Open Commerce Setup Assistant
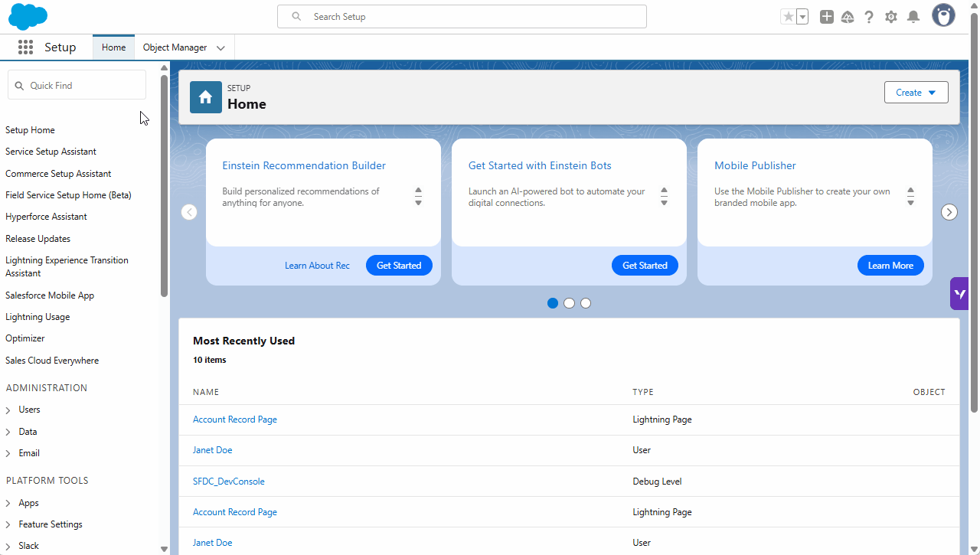Viewport: 980px width, 555px height. (58, 174)
